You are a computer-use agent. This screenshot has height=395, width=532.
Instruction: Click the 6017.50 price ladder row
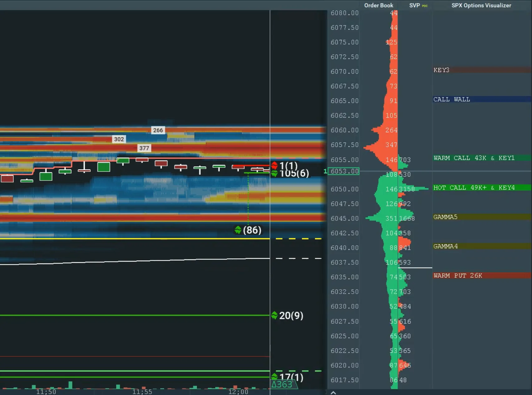[345, 380]
